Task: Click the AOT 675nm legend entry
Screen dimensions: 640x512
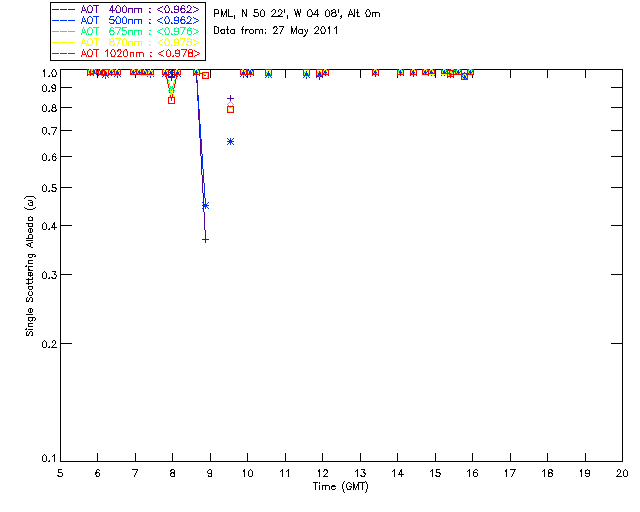Action: (x=127, y=31)
